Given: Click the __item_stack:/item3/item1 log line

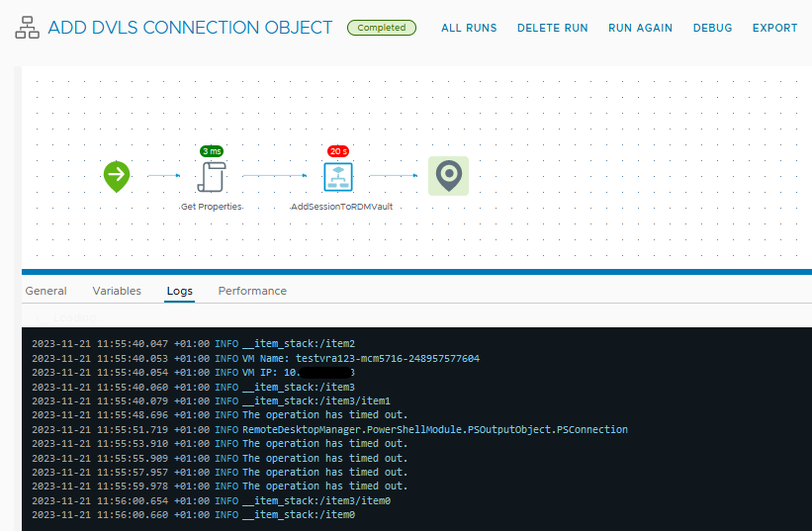Looking at the screenshot, I should tap(211, 401).
